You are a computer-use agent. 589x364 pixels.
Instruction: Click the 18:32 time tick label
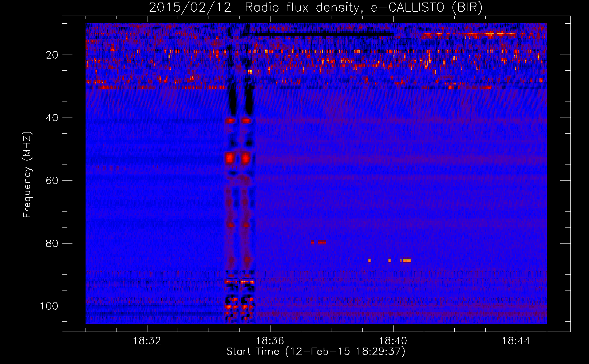[147, 341]
